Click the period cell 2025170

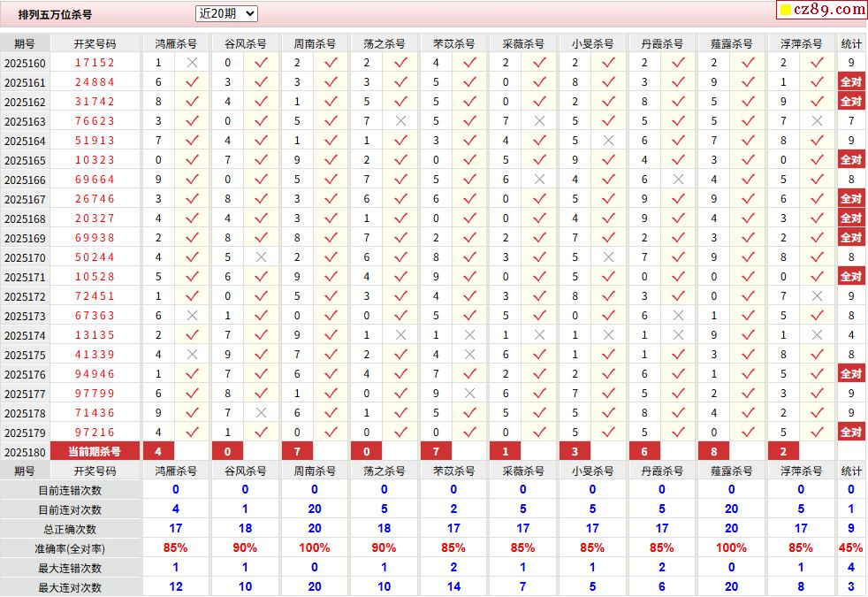[x=25, y=257]
